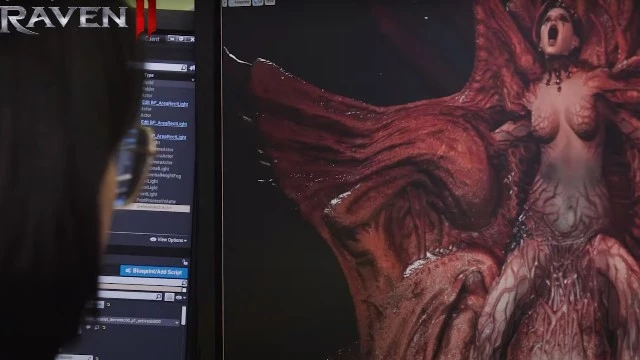The image size is (640, 360).
Task: Open the second Edit BP_AreaRectLight link
Action: click(x=164, y=123)
